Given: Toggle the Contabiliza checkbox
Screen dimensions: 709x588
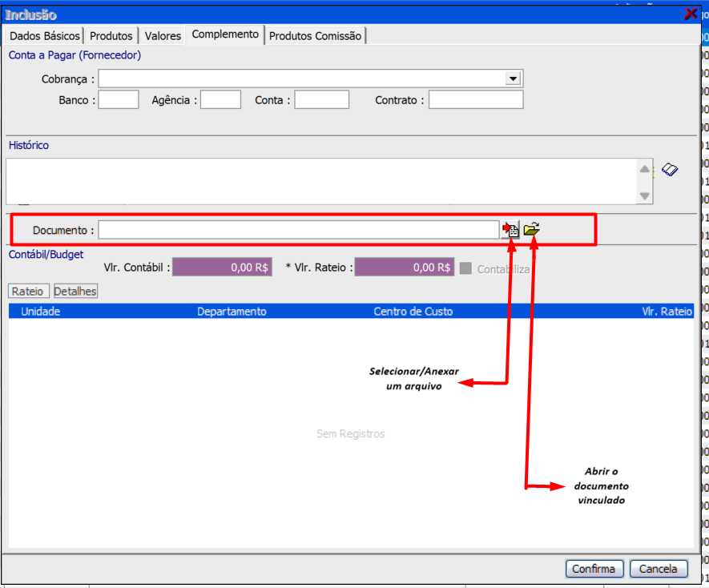Looking at the screenshot, I should pos(465,268).
